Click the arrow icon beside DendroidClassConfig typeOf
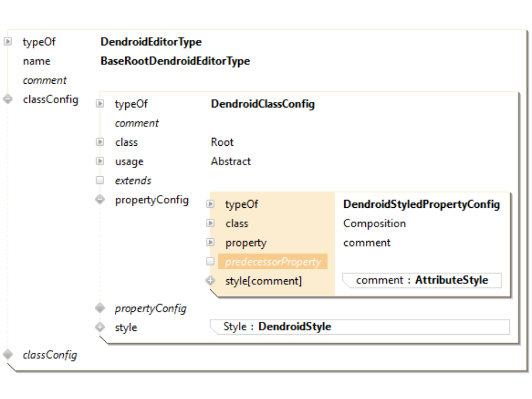 [100, 104]
